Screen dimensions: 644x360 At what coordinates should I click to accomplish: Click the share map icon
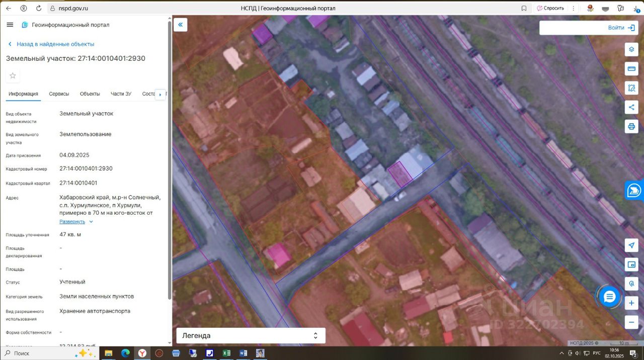[631, 107]
